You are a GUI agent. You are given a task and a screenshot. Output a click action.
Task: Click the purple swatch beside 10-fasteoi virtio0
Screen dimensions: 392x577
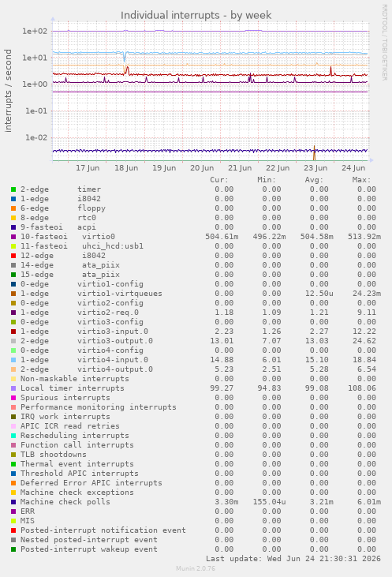click(13, 237)
